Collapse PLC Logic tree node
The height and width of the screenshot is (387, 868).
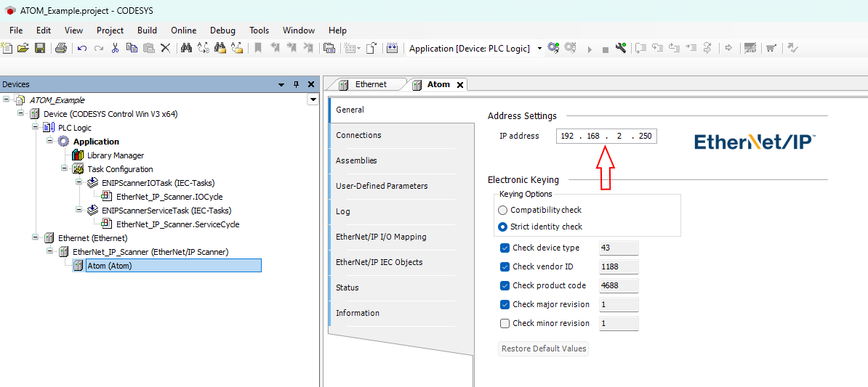36,127
